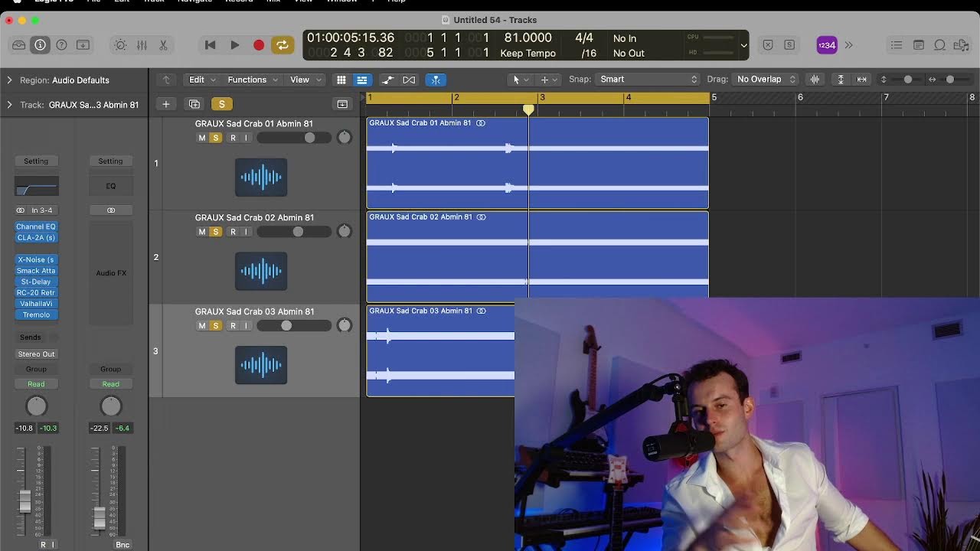The height and width of the screenshot is (551, 980).
Task: Open the Functions menu
Action: coord(253,80)
